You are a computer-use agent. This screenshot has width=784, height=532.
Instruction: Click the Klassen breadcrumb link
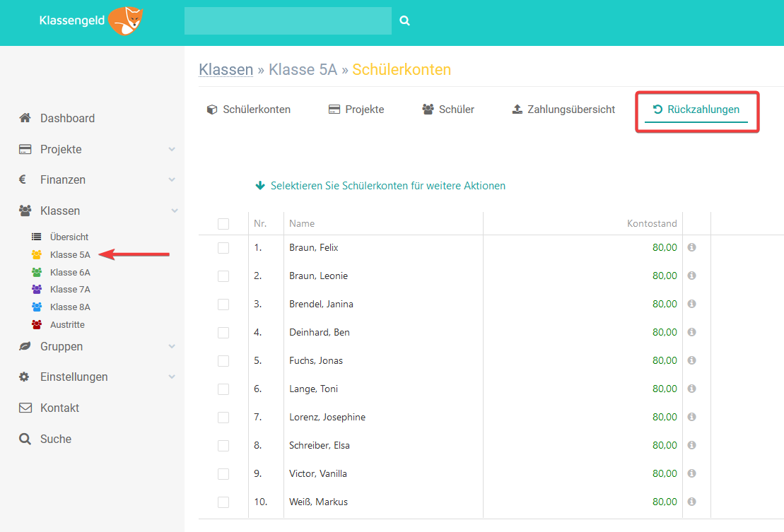coord(226,69)
